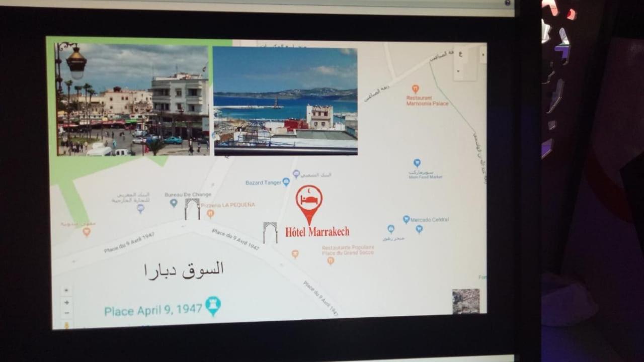Click the Bureau De Change map pin
This screenshot has height=362, width=644.
[x=174, y=203]
